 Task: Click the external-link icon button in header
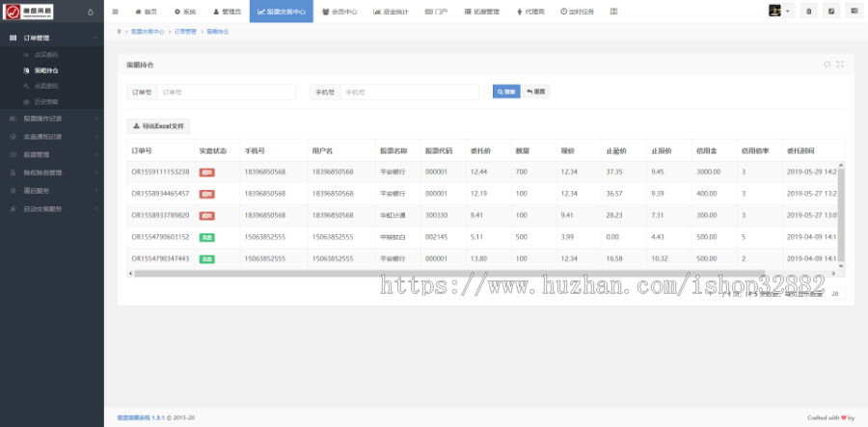pyautogui.click(x=831, y=11)
